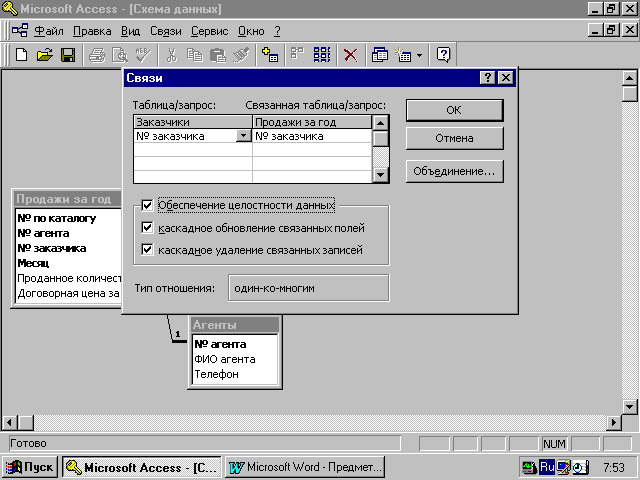The height and width of the screenshot is (480, 640).
Task: Click the Spelling check icon
Action: click(x=143, y=55)
